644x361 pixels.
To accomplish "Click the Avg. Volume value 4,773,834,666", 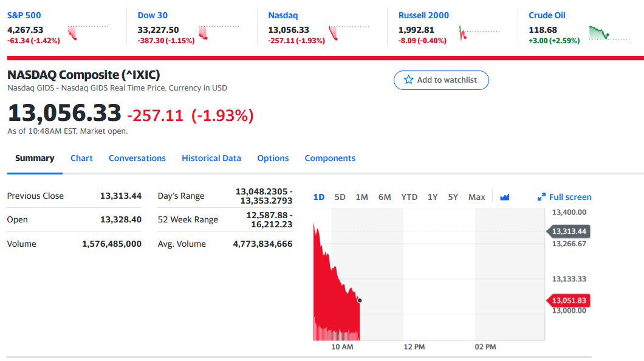I will tap(263, 244).
